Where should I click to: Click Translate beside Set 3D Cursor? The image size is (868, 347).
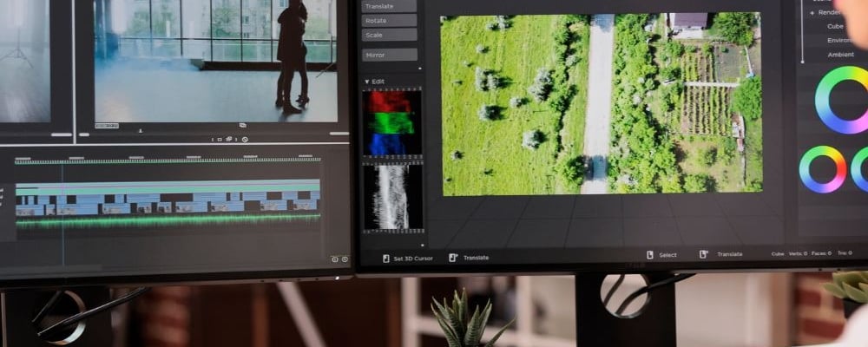(x=469, y=258)
